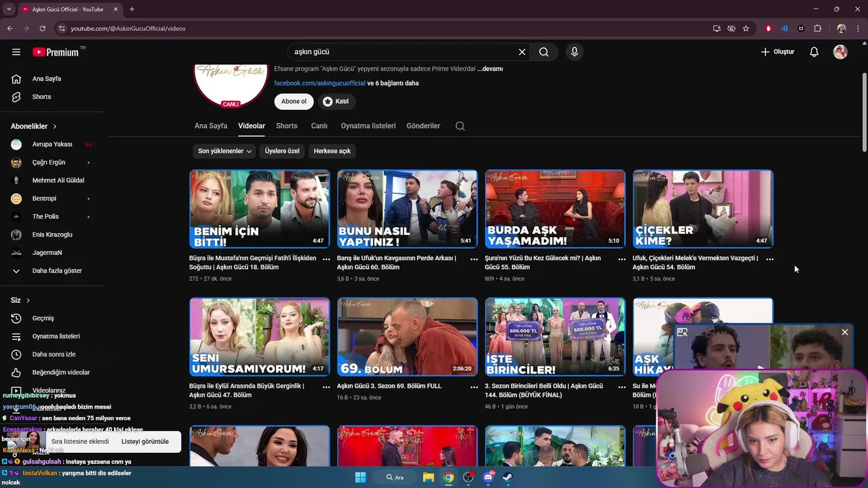Open OBS from the Windows taskbar
This screenshot has width=868, height=488.
point(469,477)
